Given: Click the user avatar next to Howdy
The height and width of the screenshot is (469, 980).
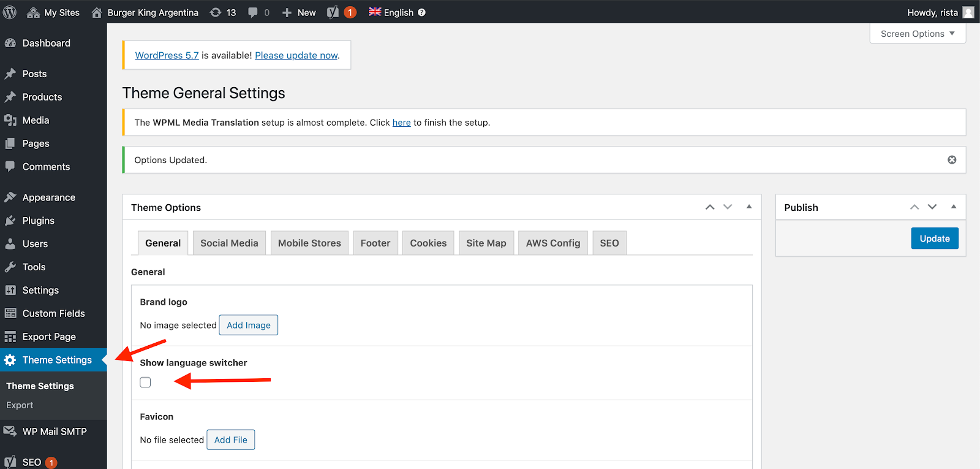Looking at the screenshot, I should 968,12.
